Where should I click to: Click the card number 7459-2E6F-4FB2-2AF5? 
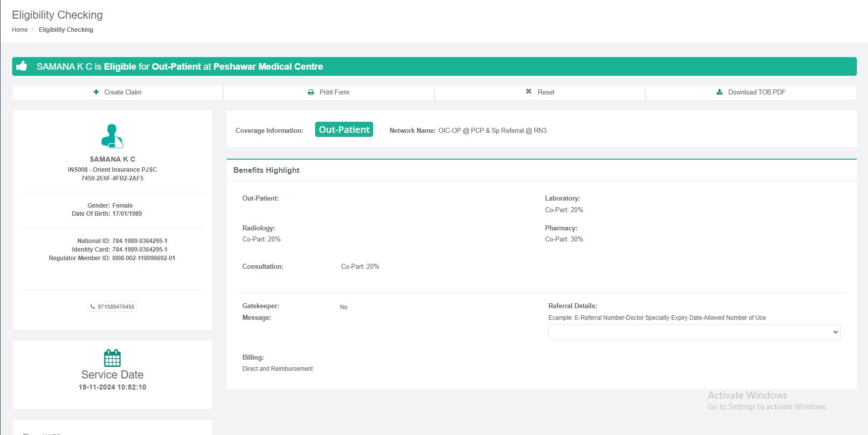point(112,178)
